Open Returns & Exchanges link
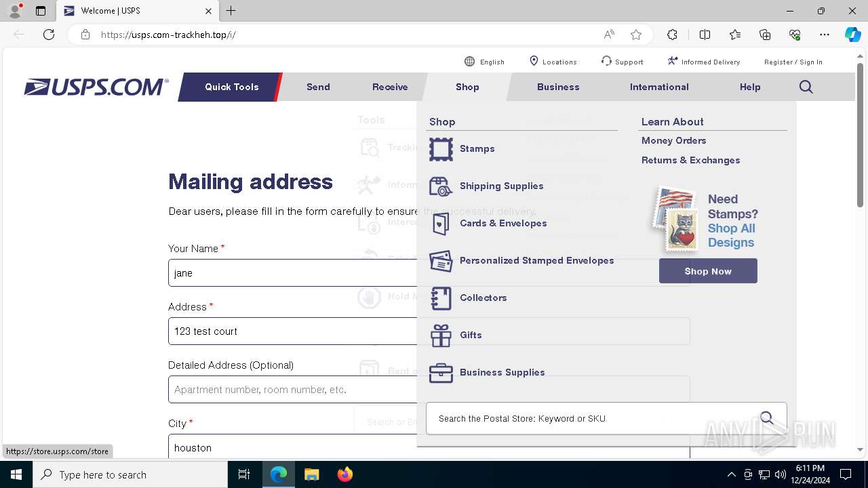Image resolution: width=868 pixels, height=488 pixels. click(690, 160)
